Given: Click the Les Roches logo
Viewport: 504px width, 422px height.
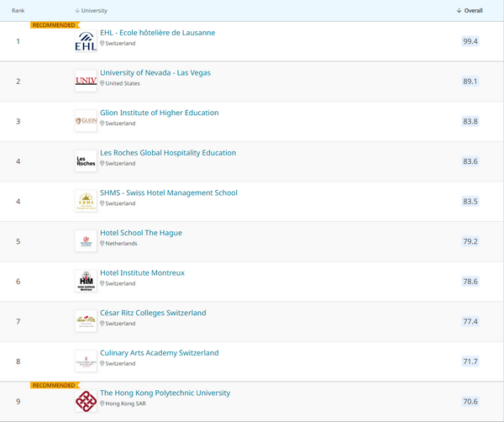Looking at the screenshot, I should tap(86, 161).
